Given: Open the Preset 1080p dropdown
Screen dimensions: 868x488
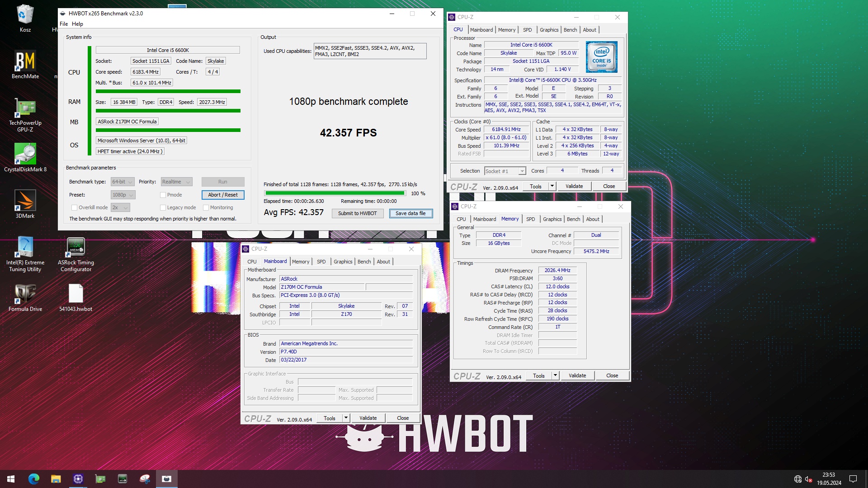Looking at the screenshot, I should 123,195.
